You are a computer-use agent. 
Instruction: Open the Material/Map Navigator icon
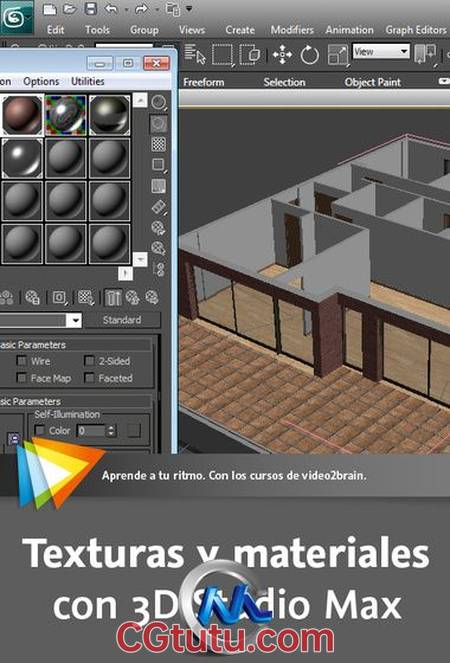(x=160, y=269)
